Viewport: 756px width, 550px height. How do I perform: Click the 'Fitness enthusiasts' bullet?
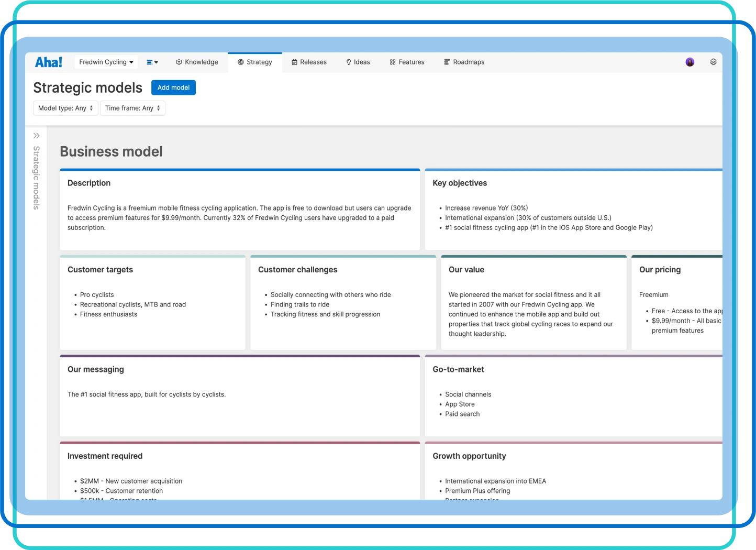click(x=108, y=314)
